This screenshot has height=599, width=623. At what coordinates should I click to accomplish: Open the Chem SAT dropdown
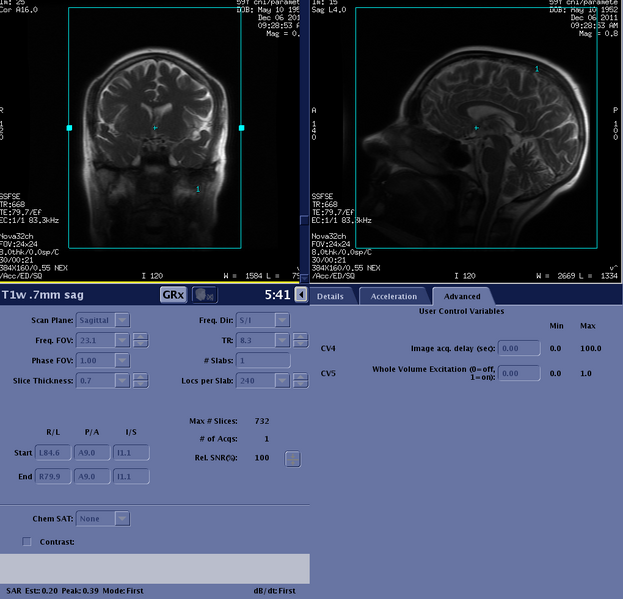[x=122, y=519]
